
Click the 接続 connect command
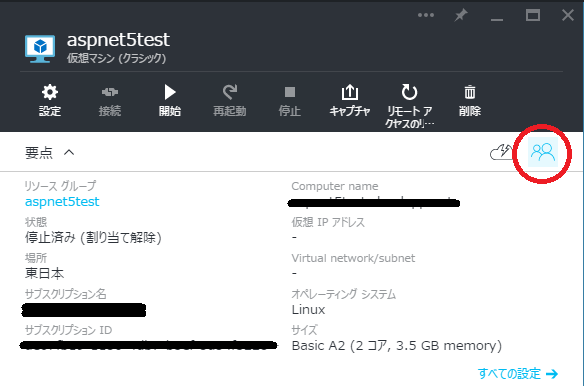[x=110, y=101]
